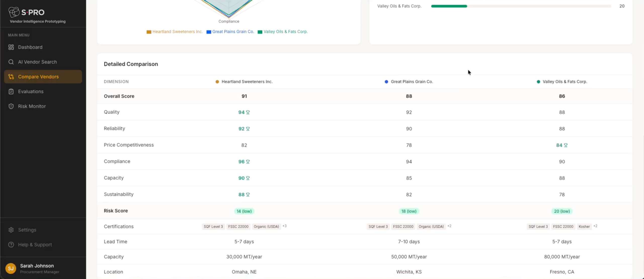
Task: Open the Evaluations menu item
Action: point(31,92)
